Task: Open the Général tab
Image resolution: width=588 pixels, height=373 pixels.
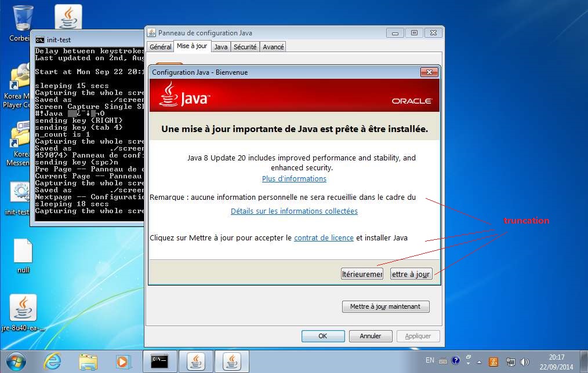Action: 160,47
